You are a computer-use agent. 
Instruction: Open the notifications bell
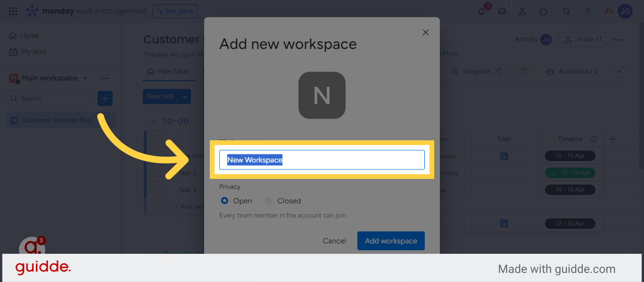pos(481,11)
